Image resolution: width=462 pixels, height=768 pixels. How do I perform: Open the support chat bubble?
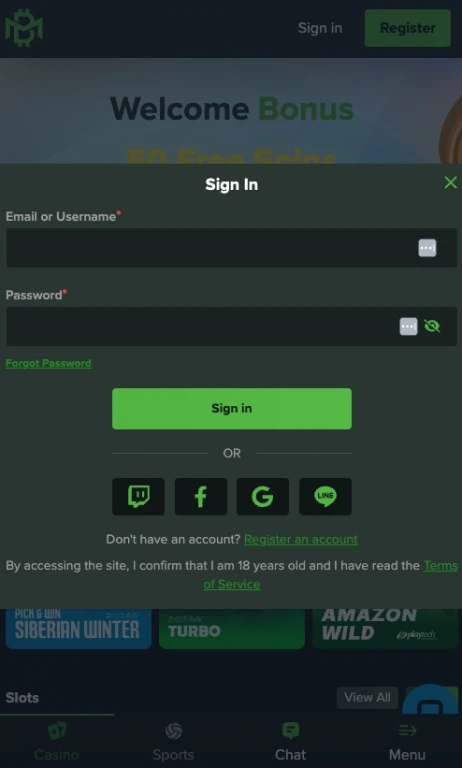430,699
